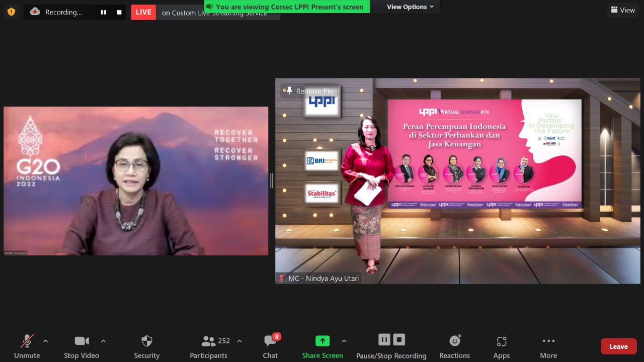Viewport: 644px width, 362px height.
Task: Toggle Stop Video camera
Action: [82, 346]
